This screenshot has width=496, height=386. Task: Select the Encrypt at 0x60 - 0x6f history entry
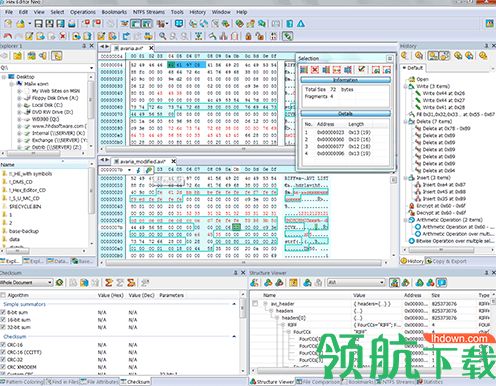click(x=441, y=206)
